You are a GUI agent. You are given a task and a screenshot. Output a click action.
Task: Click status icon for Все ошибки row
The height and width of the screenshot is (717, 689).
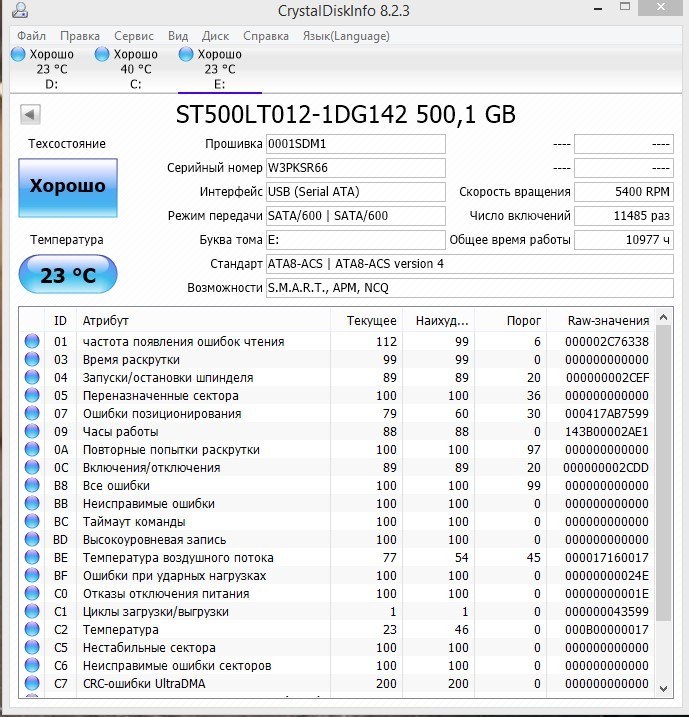click(x=32, y=485)
